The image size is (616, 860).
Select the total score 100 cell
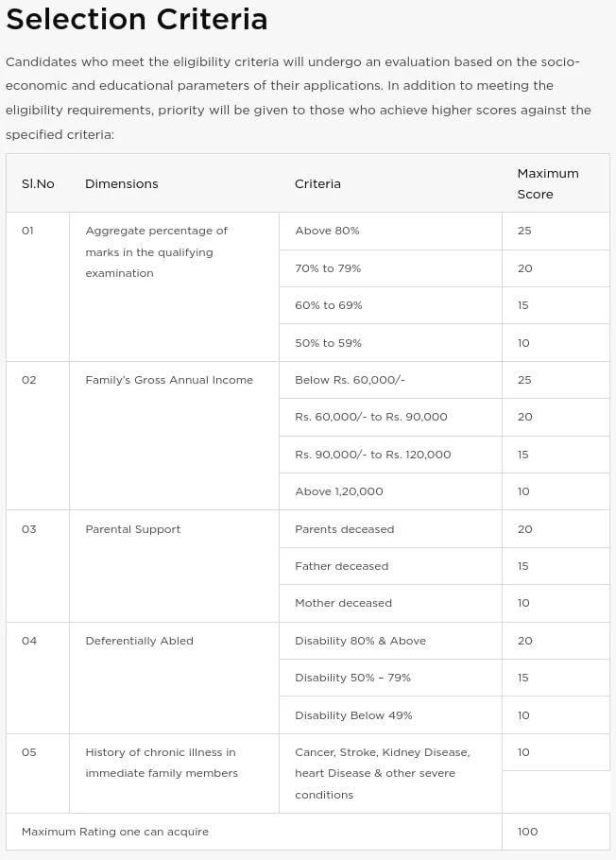tap(527, 832)
